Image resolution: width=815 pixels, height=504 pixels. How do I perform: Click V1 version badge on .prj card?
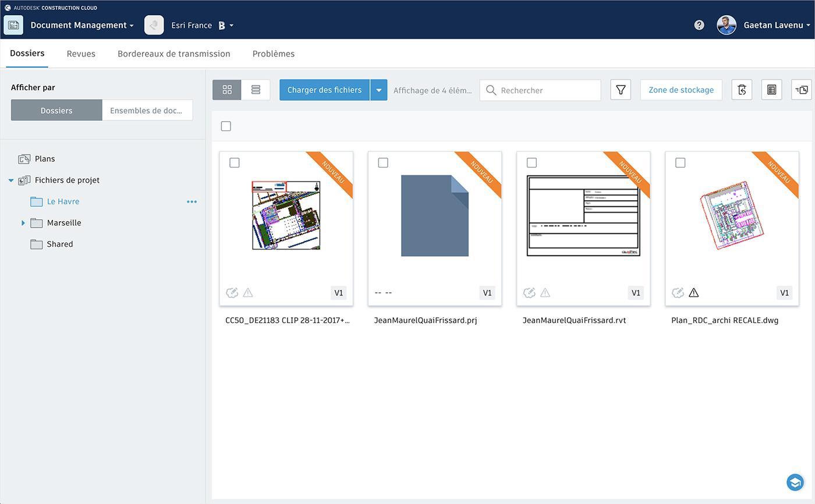[487, 293]
